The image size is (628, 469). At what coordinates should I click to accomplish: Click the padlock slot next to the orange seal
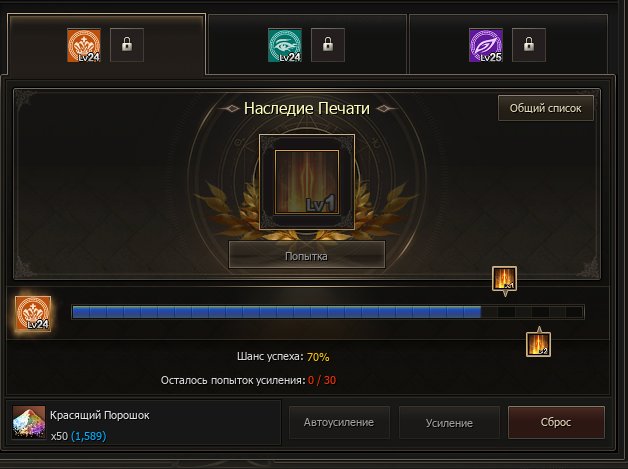pyautogui.click(x=127, y=45)
